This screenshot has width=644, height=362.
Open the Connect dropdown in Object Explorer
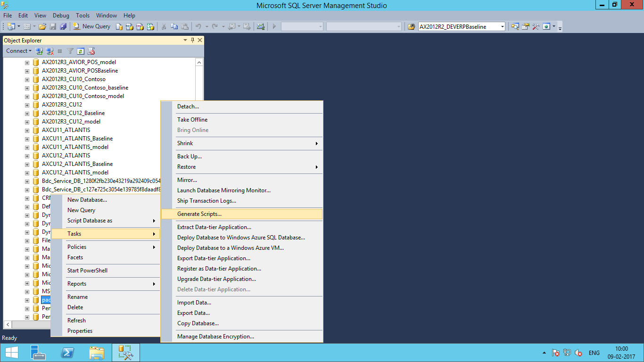click(x=19, y=51)
